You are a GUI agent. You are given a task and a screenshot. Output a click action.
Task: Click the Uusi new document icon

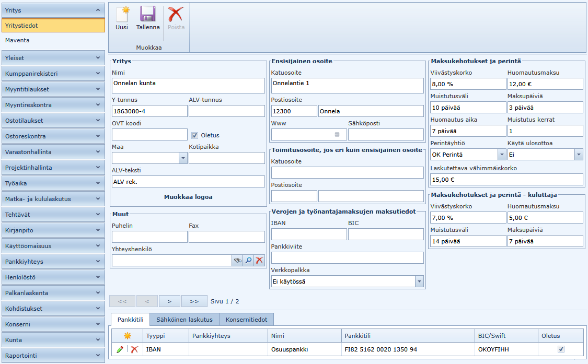point(122,15)
